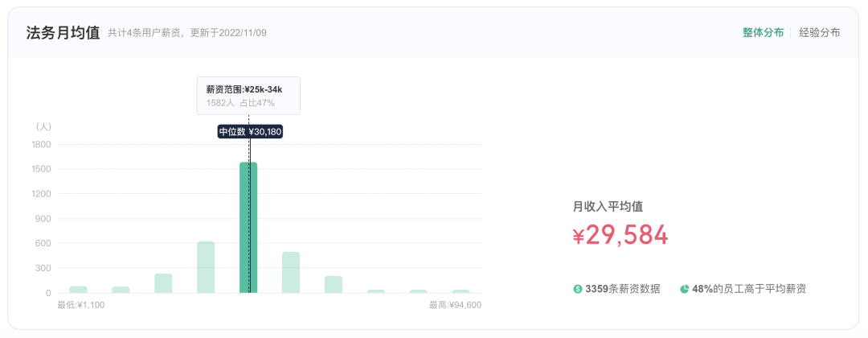Viewport: 868px width, 338px height.
Task: Switch to the 经验分布 tab
Action: 820,33
